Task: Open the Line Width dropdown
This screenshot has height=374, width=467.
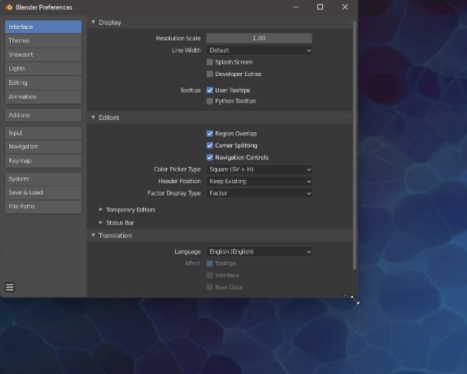Action: coord(259,50)
